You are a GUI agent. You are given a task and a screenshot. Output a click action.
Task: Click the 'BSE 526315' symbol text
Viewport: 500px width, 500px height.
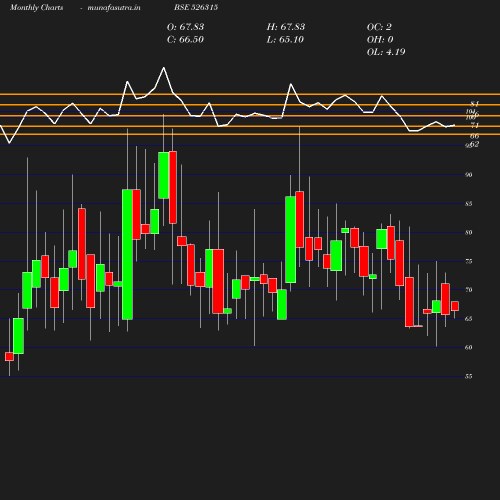(x=196, y=7)
